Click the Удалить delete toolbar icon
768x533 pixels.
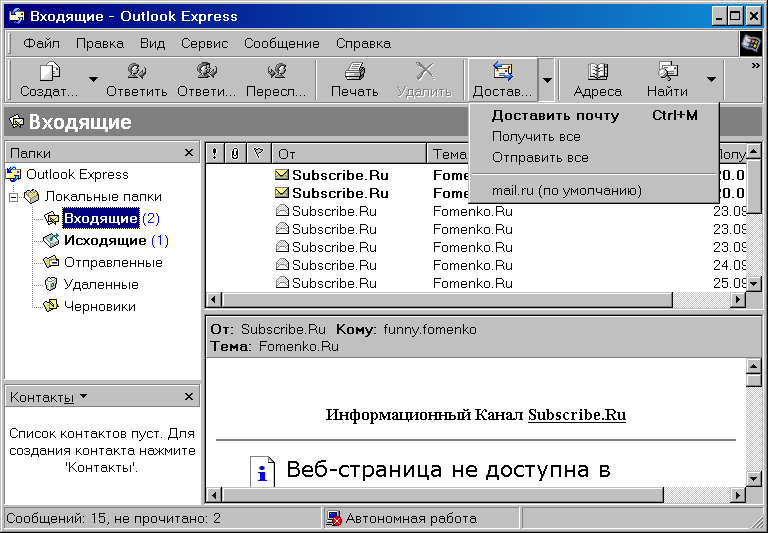425,72
